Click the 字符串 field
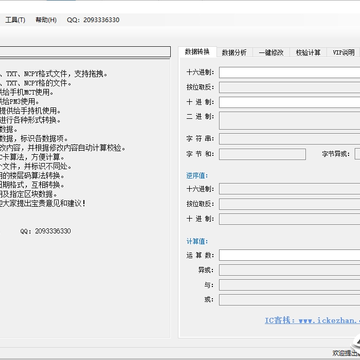Screen dimensions: 360x360 (289, 139)
